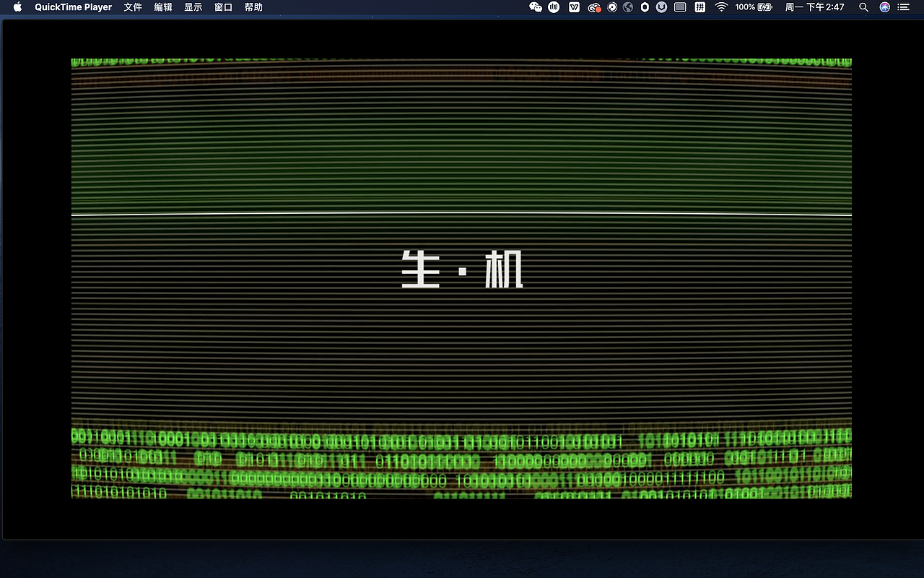Image resolution: width=924 pixels, height=578 pixels.
Task: Open the 文件 menu in QuickTime Player
Action: click(x=132, y=7)
